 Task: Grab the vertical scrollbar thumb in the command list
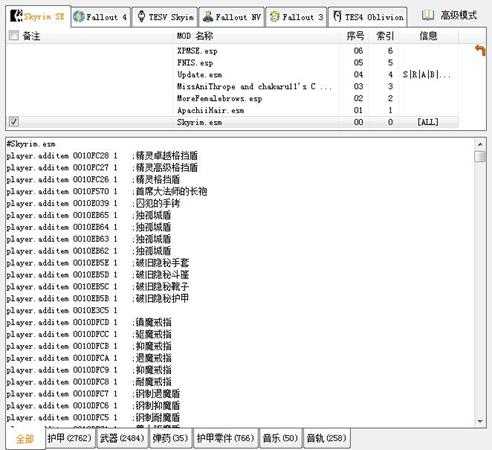pyautogui.click(x=480, y=157)
